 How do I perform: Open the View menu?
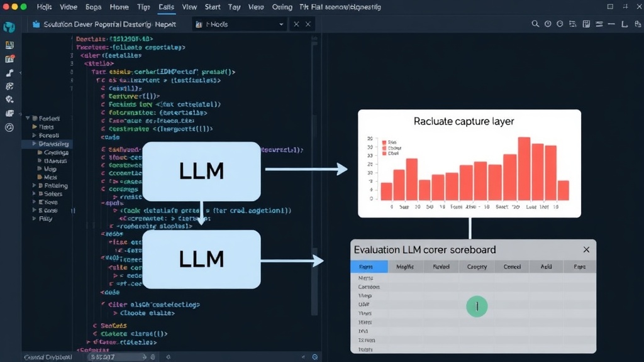tap(189, 7)
